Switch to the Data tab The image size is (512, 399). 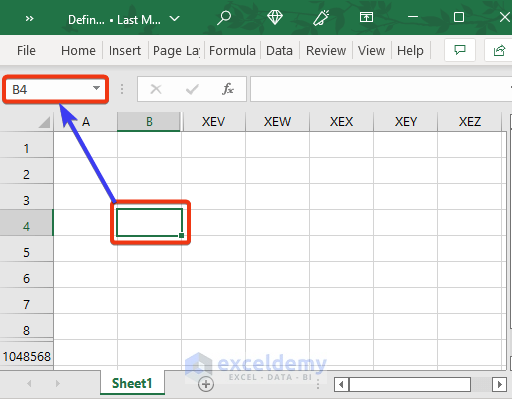tap(279, 51)
